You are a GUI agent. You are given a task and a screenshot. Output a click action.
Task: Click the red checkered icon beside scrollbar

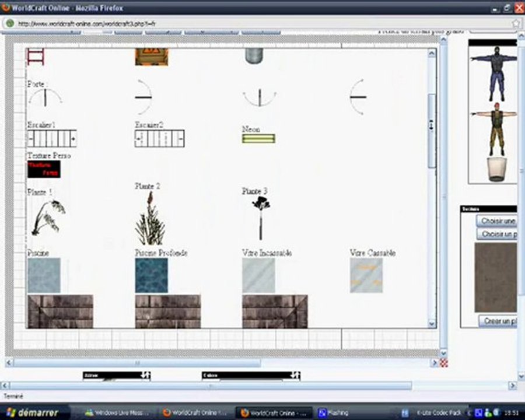(444, 363)
